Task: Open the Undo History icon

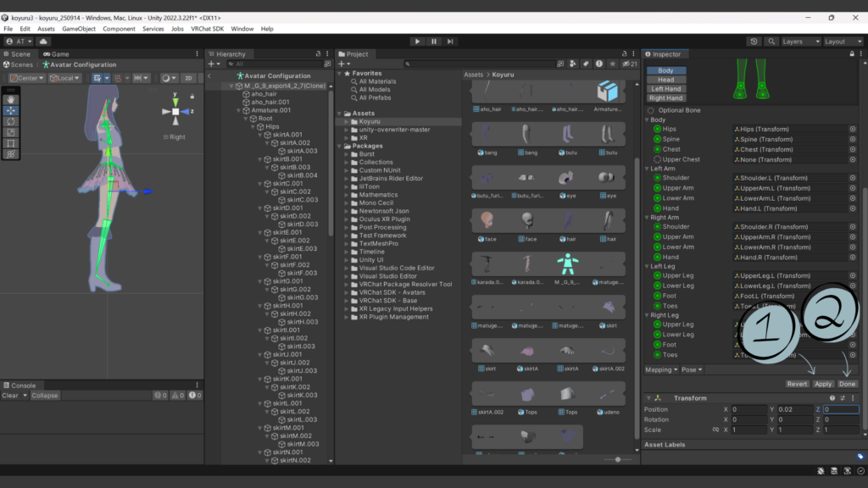Action: (x=754, y=42)
